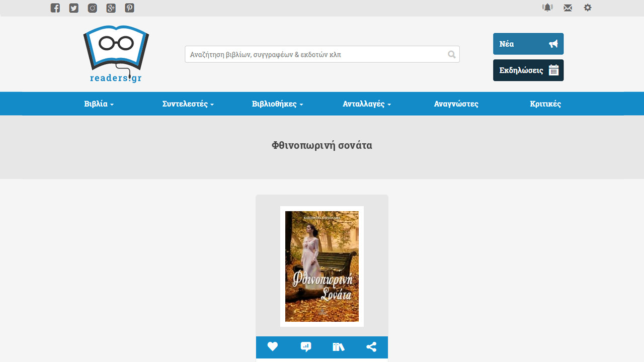Open the Instagram social icon

tap(93, 8)
